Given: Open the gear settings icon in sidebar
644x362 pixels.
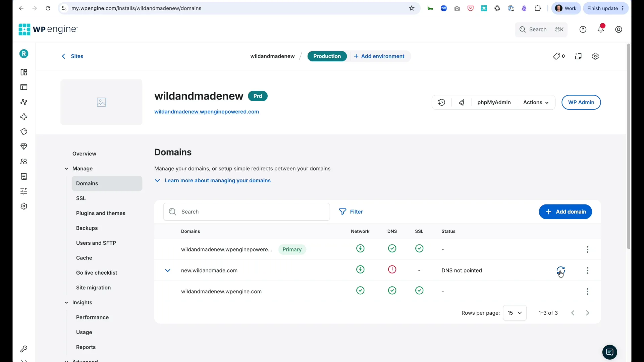Looking at the screenshot, I should (x=24, y=206).
